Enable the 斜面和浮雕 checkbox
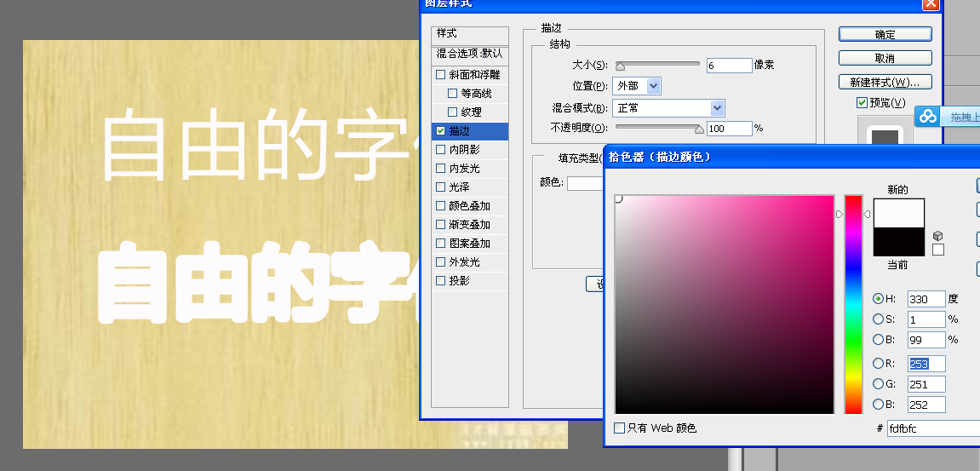Screen dimensions: 980x471 441,74
